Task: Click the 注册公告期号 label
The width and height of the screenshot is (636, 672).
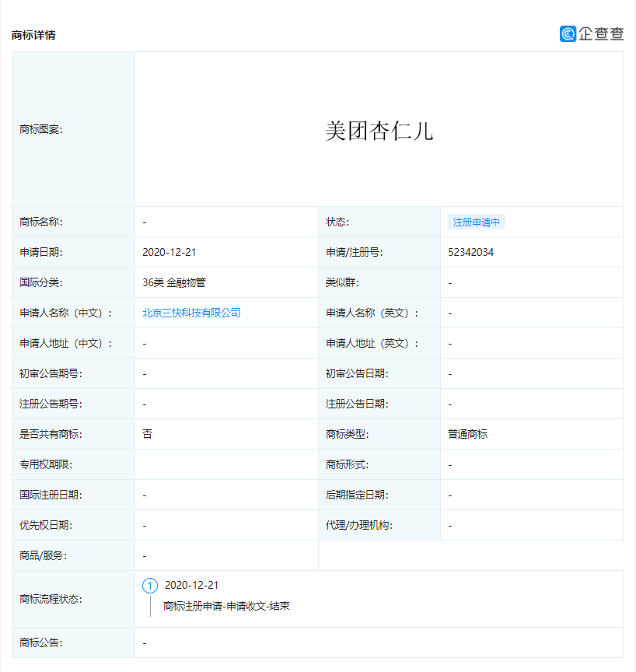Action: 51,404
